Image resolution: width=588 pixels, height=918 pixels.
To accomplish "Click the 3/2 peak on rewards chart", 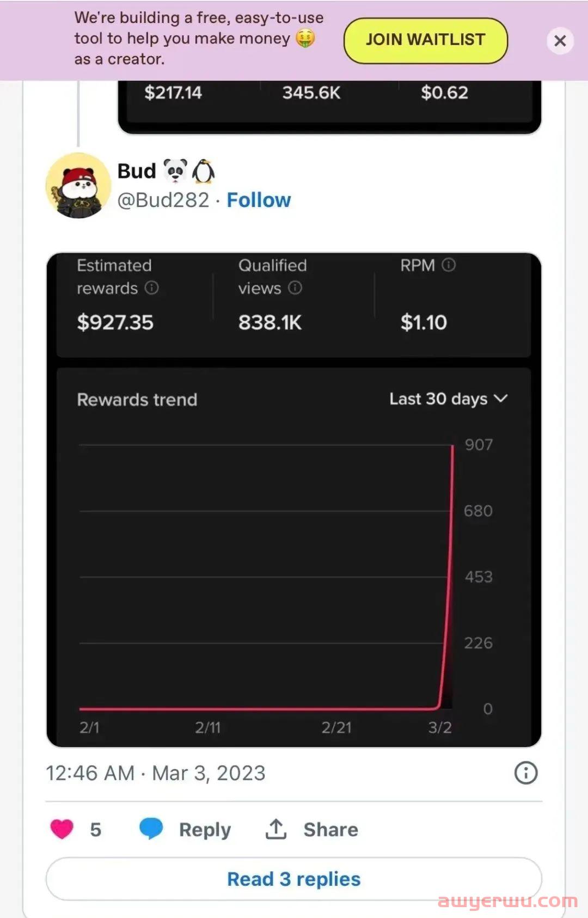I will 452,446.
